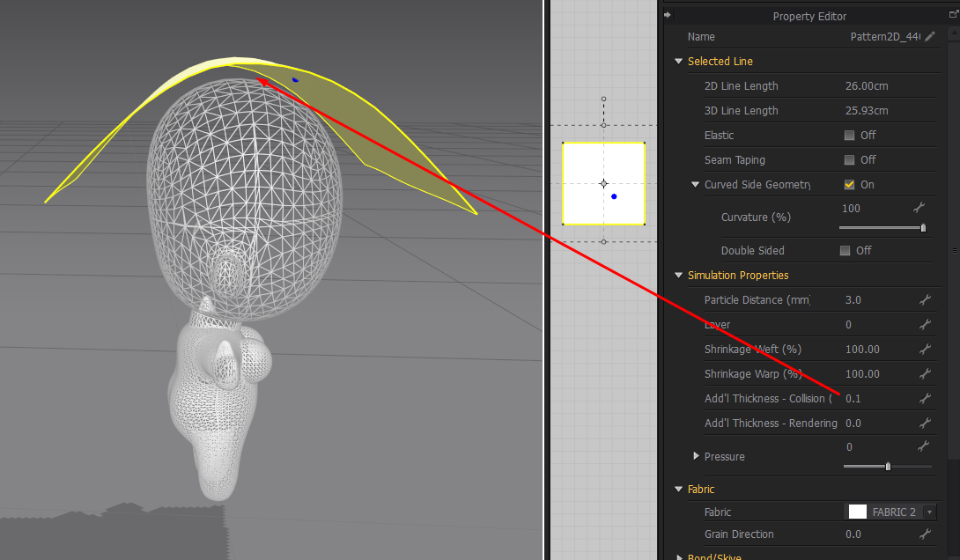Click the white FABRIC 2 color swatch
Image resolution: width=960 pixels, height=560 pixels.
pos(857,512)
